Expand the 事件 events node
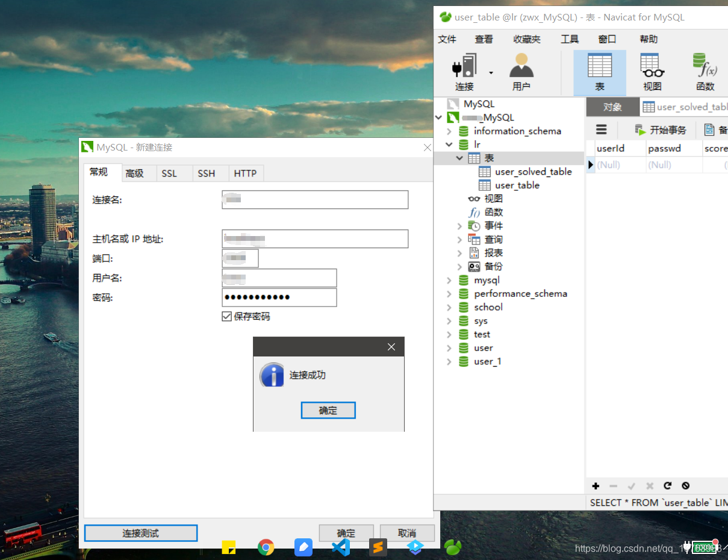Screen dimensions: 728x560 [460, 226]
